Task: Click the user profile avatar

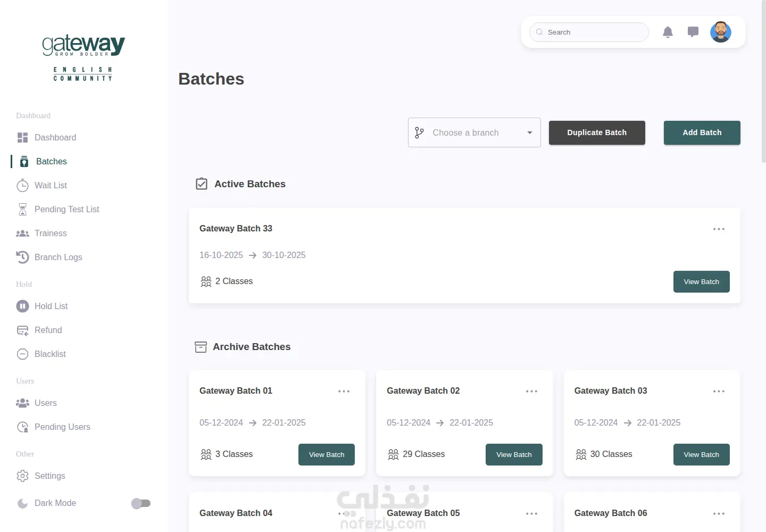Action: (720, 32)
